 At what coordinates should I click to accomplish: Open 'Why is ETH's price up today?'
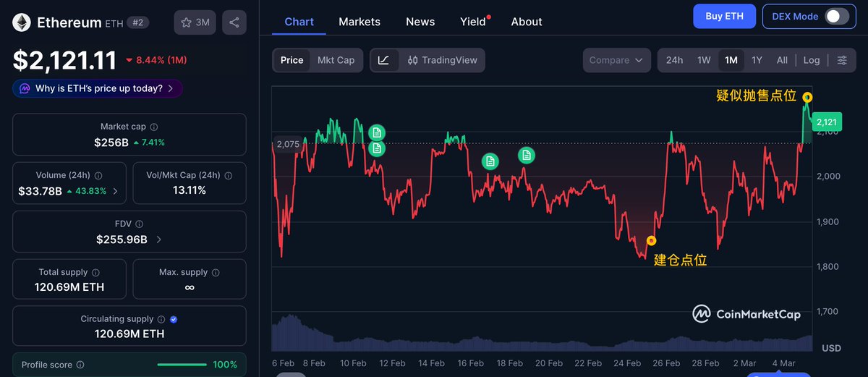[98, 88]
